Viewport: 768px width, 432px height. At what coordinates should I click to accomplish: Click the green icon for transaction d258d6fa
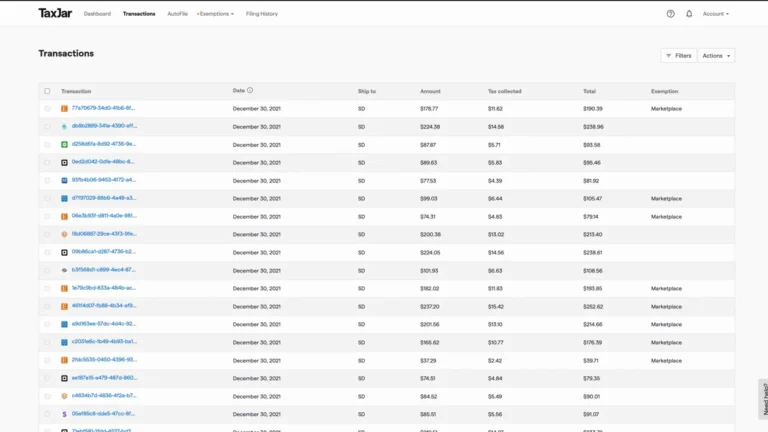(64, 144)
